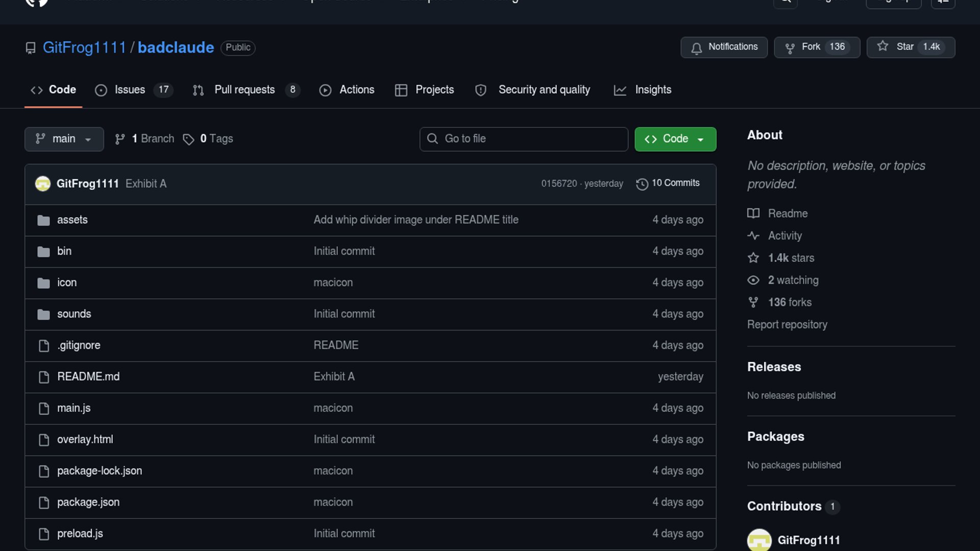Click the Activity pulse icon in About
Viewport: 980px width, 551px height.
[x=753, y=236]
